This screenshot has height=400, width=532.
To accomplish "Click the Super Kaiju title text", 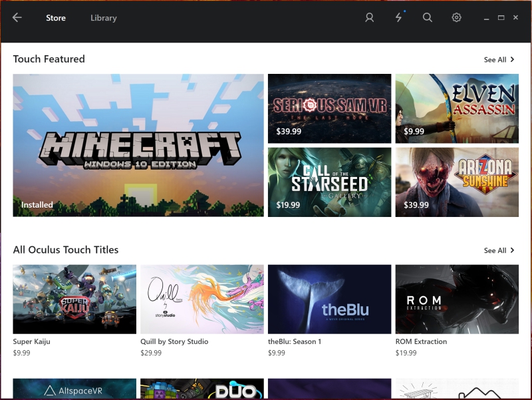I will [31, 341].
